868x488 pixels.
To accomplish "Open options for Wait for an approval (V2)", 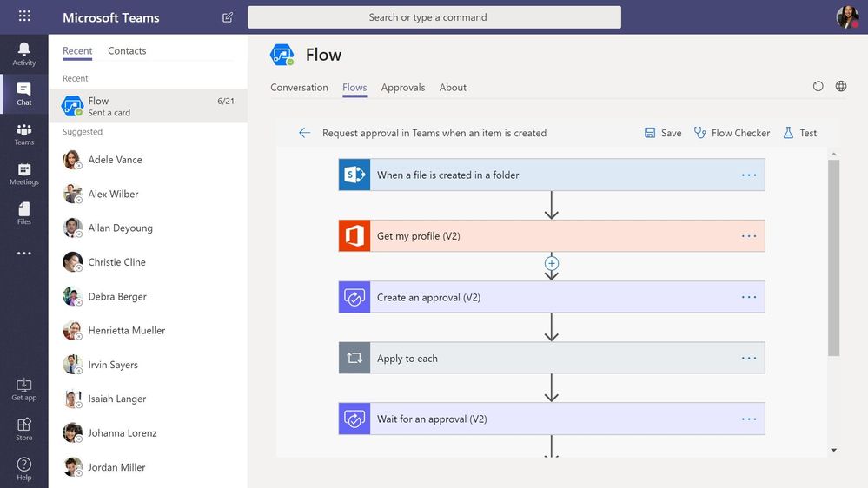I will (x=749, y=419).
